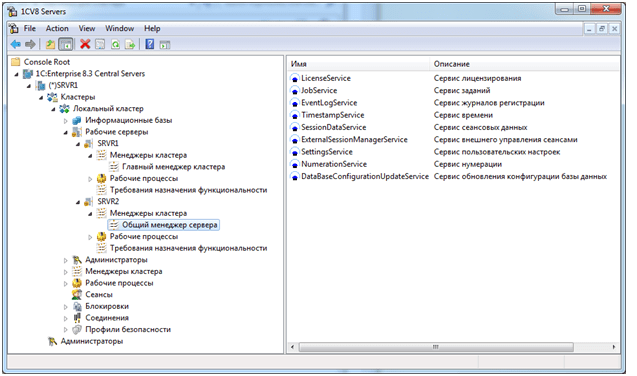Click the Соединения node icon
637x376 pixels.
77,318
